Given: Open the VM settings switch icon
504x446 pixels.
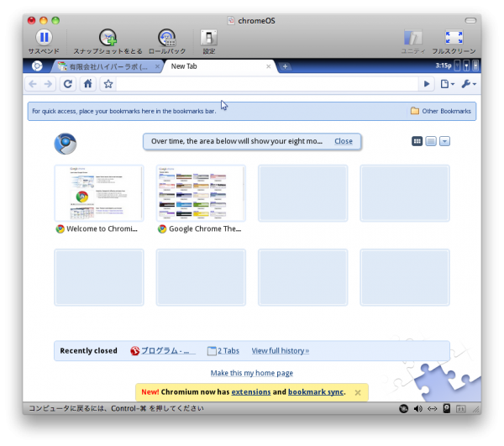Looking at the screenshot, I should [x=209, y=38].
